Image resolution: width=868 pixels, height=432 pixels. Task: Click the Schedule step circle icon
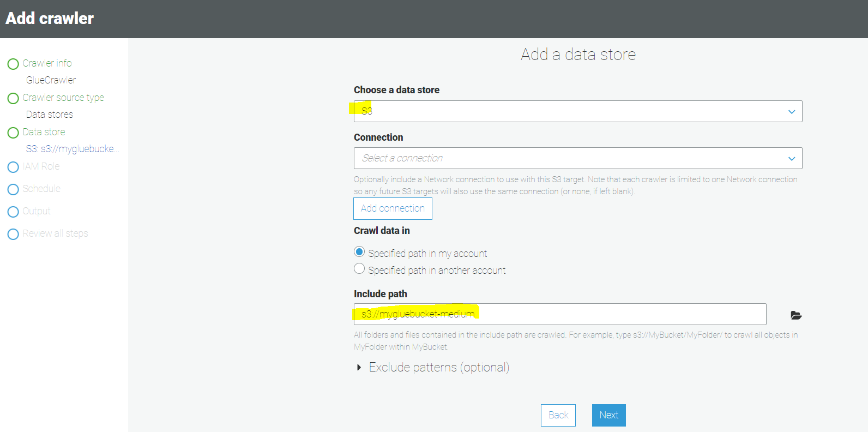[13, 190]
